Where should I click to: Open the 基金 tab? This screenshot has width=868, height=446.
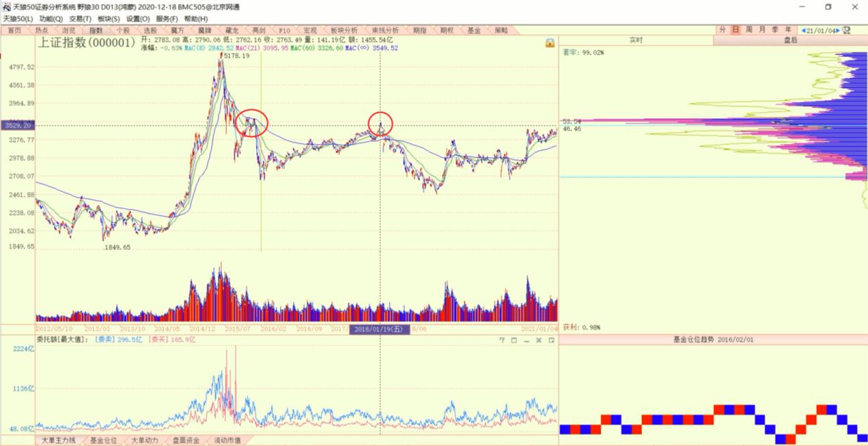click(473, 30)
